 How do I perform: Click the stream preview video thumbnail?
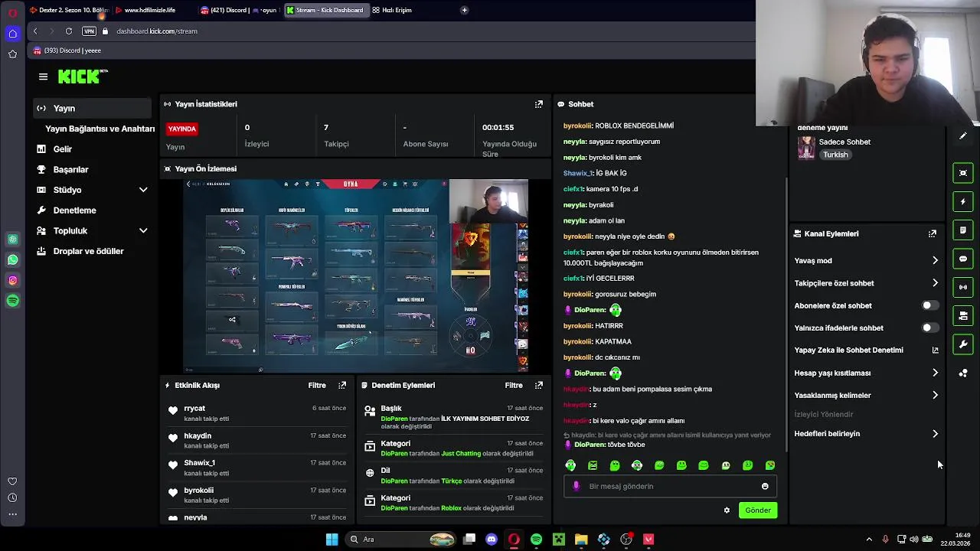[355, 276]
